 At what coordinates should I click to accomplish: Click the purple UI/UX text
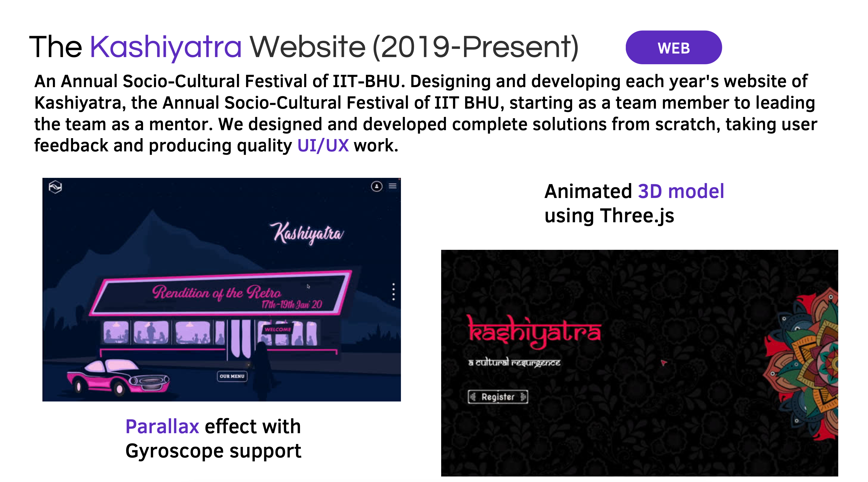pos(323,146)
